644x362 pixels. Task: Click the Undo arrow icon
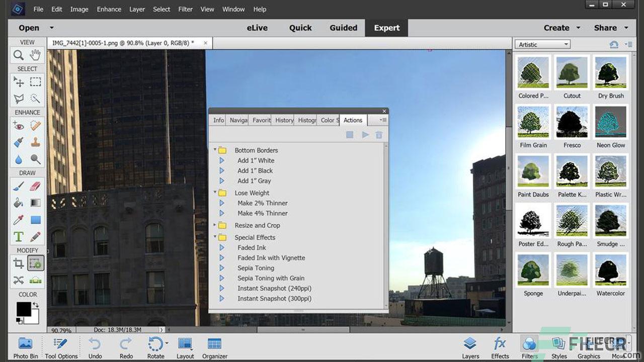[96, 344]
